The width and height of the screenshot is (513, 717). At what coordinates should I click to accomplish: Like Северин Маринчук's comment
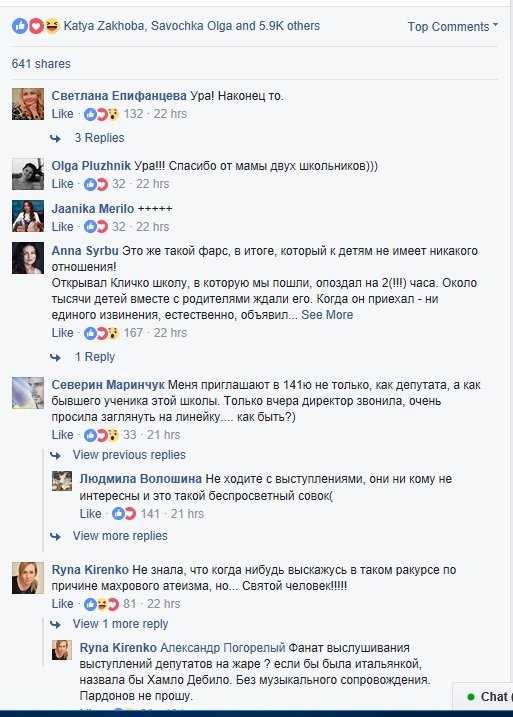pyautogui.click(x=62, y=435)
